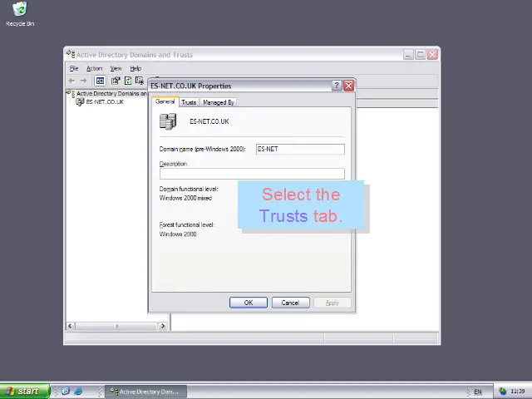Click the Description text field

(252, 174)
